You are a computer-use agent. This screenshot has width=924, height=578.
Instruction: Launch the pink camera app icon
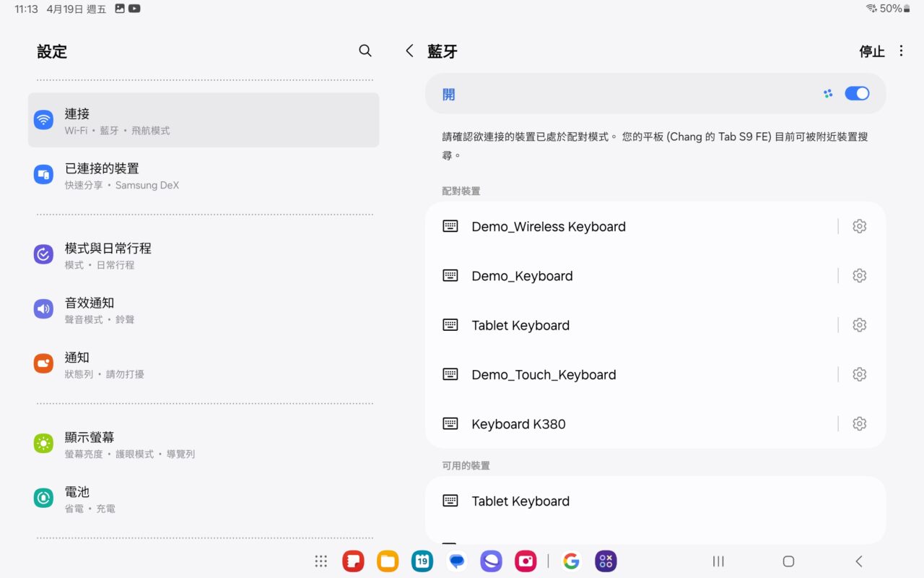(526, 561)
